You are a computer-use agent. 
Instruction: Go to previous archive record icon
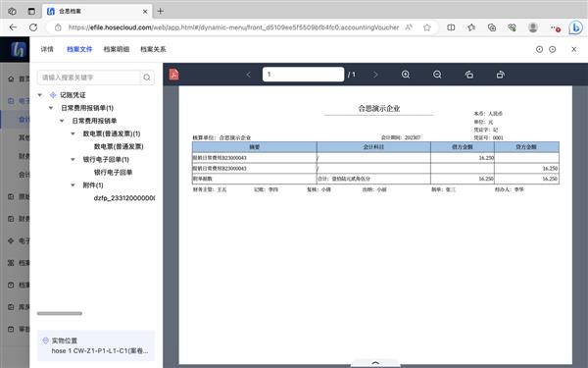point(539,49)
